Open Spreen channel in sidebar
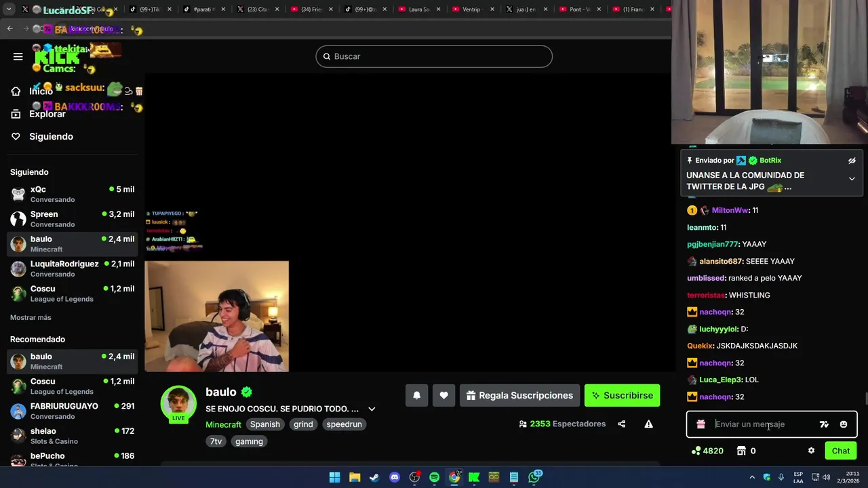 pos(72,219)
